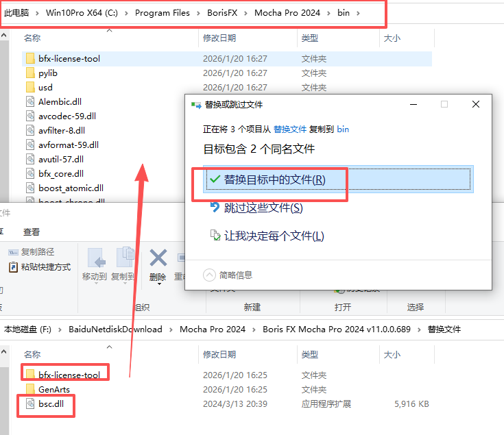Select the GenArts folder icon
The width and height of the screenshot is (504, 435).
pos(30,389)
